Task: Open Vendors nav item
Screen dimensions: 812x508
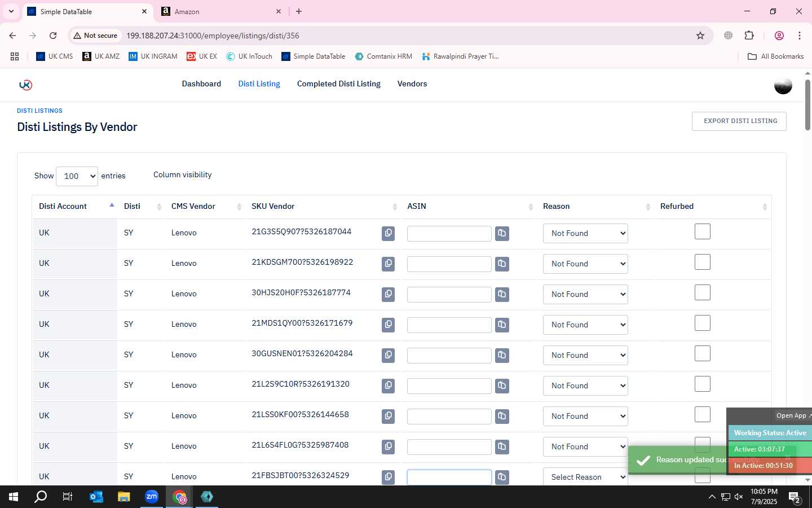Action: 412,84
